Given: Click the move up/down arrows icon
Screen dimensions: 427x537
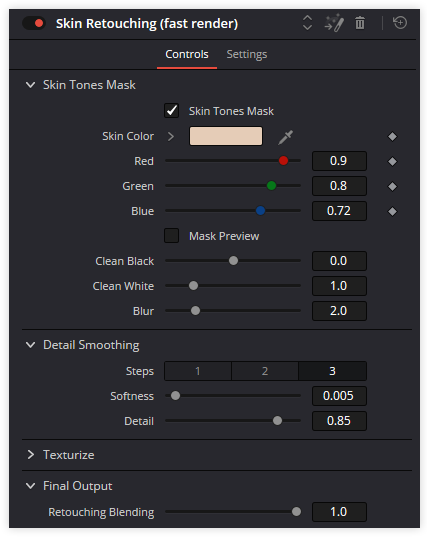Looking at the screenshot, I should [307, 23].
